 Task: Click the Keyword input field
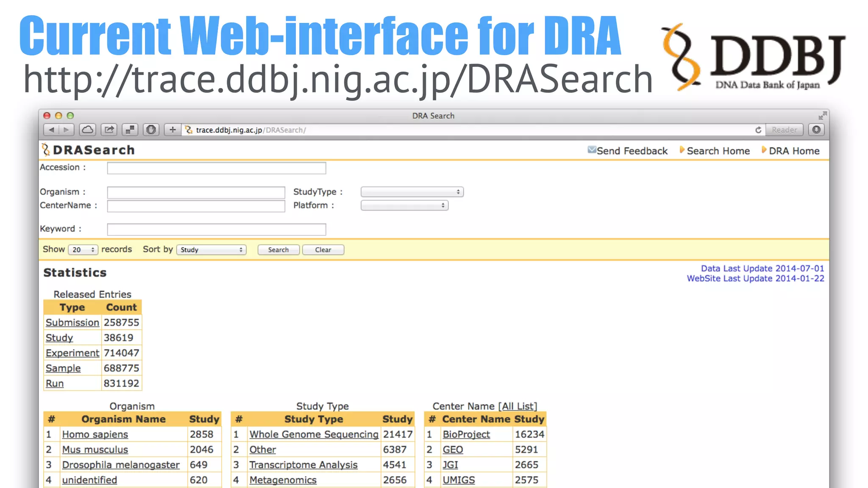(217, 230)
